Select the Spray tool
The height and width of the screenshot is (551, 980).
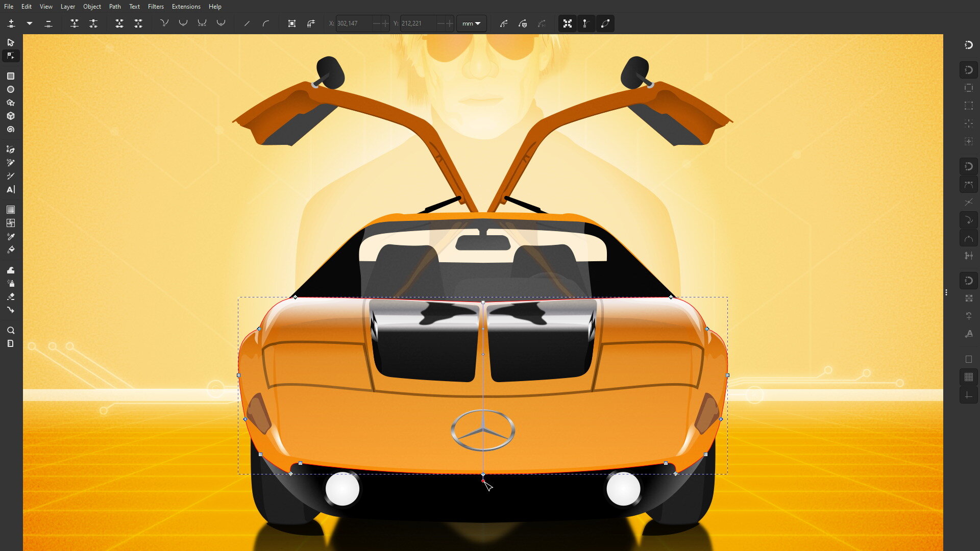(11, 283)
